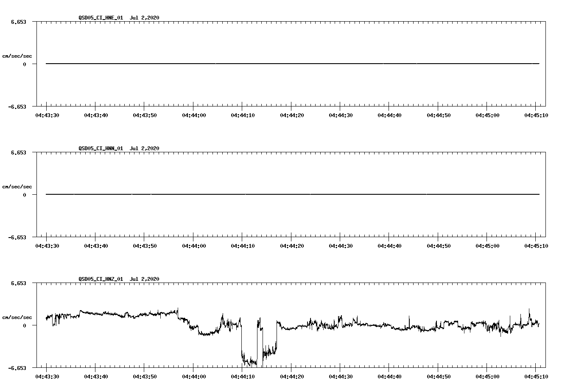Screen dimensions: 576x392
Task: Click time label 04:45:10 under HNZ plot
Action: click(536, 377)
